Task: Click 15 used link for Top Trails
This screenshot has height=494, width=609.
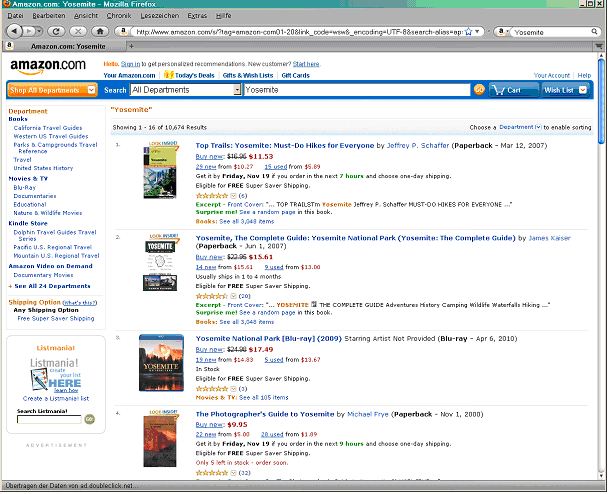Action: (275, 167)
